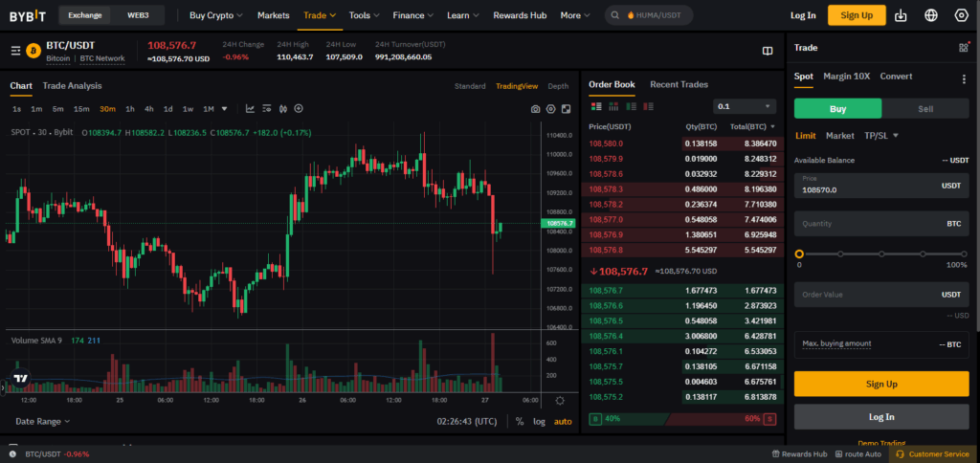Change chart candle style icon
Image resolution: width=980 pixels, height=463 pixels.
[283, 109]
